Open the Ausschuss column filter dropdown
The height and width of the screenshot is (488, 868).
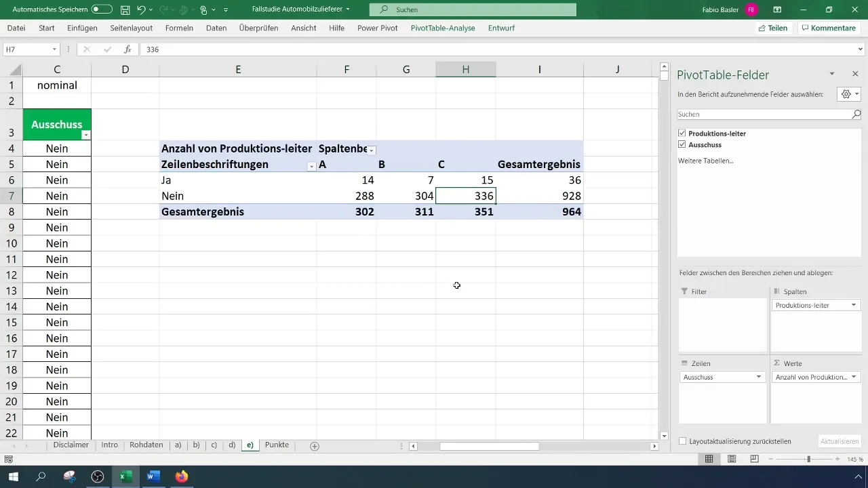coord(85,135)
